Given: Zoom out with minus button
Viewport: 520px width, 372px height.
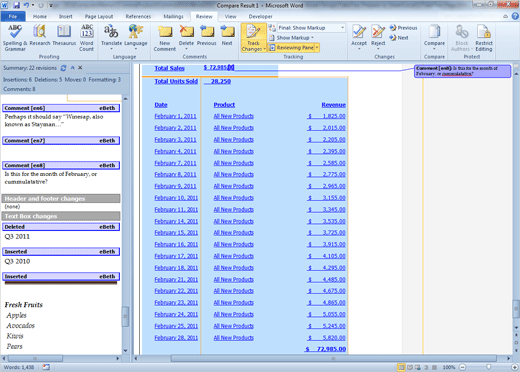Looking at the screenshot, I should (462, 367).
